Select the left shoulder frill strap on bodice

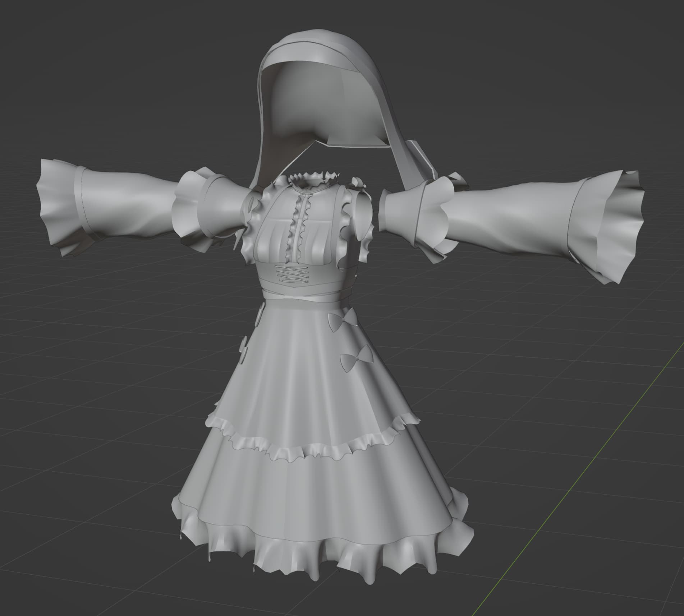(x=252, y=230)
